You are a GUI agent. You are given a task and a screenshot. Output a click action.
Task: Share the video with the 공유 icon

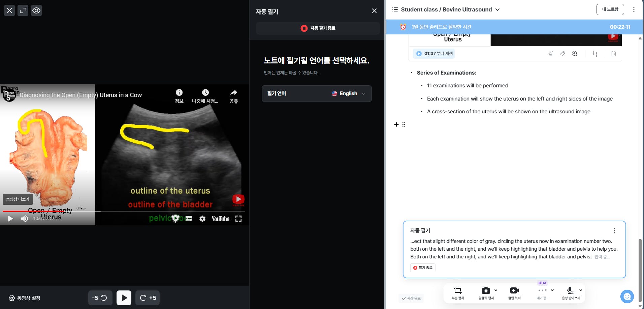click(234, 96)
